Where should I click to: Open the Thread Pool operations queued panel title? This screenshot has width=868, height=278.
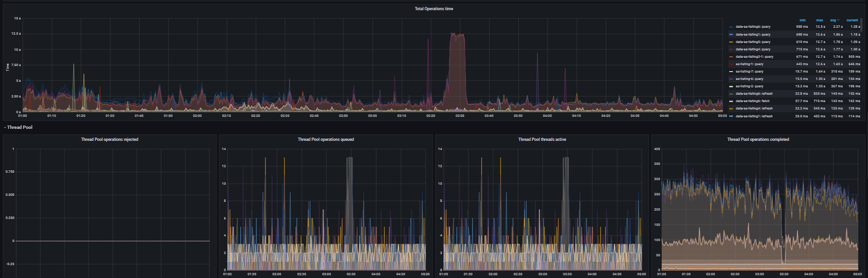pos(326,139)
